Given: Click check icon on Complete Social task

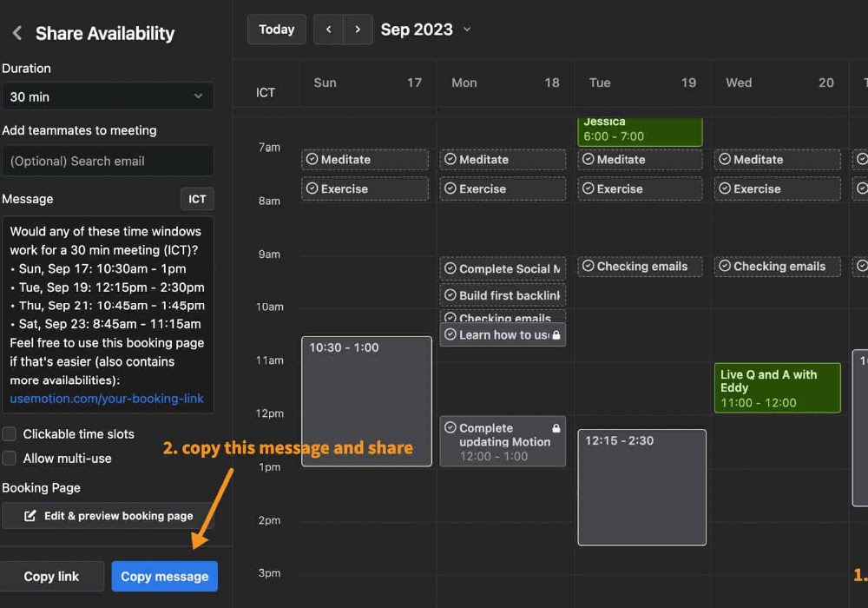Looking at the screenshot, I should click(x=450, y=269).
